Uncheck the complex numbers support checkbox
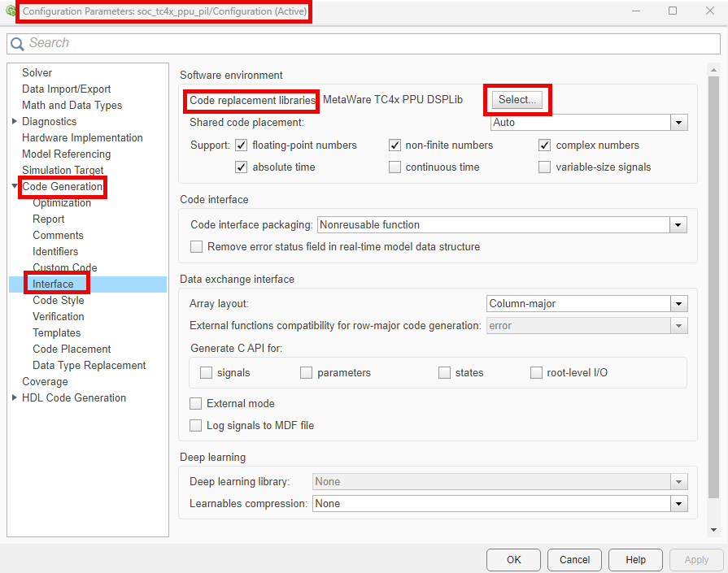The width and height of the screenshot is (728, 573). click(545, 145)
